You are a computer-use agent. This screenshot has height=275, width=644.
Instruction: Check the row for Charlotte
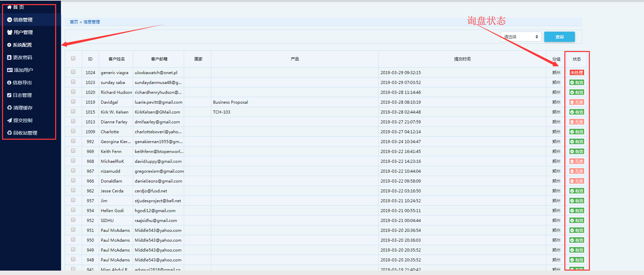[x=73, y=131]
